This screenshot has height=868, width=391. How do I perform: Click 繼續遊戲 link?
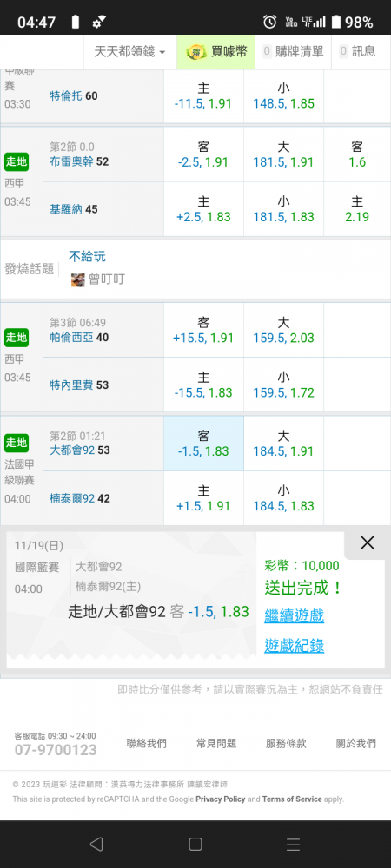click(x=294, y=615)
